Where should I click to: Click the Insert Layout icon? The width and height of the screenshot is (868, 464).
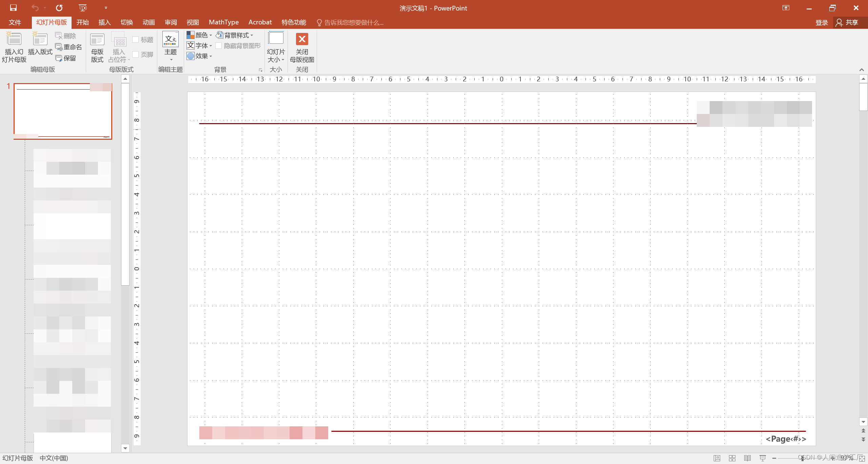click(x=40, y=40)
